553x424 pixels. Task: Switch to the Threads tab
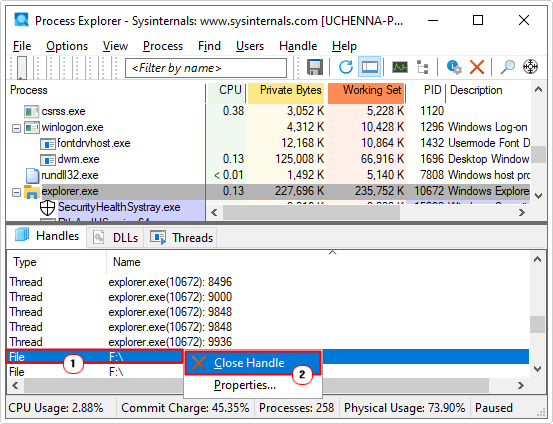181,237
